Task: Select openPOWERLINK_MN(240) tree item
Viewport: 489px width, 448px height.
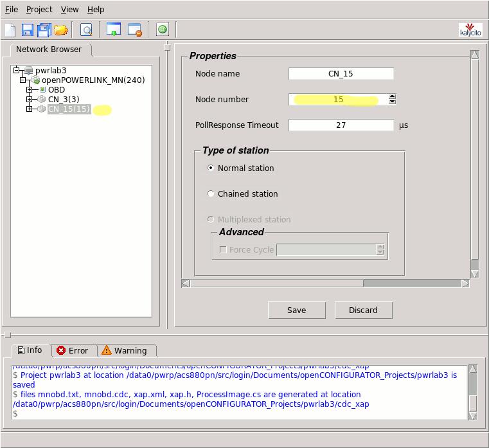Action: (93, 80)
